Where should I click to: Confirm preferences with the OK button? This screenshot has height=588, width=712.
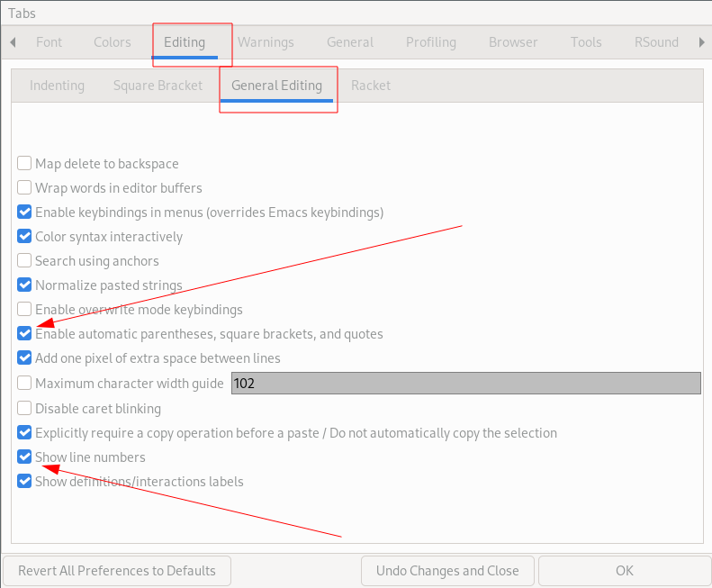(x=624, y=571)
